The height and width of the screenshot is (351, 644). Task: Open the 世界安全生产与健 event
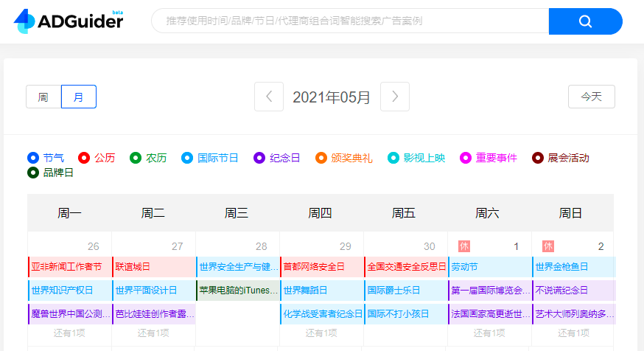238,267
